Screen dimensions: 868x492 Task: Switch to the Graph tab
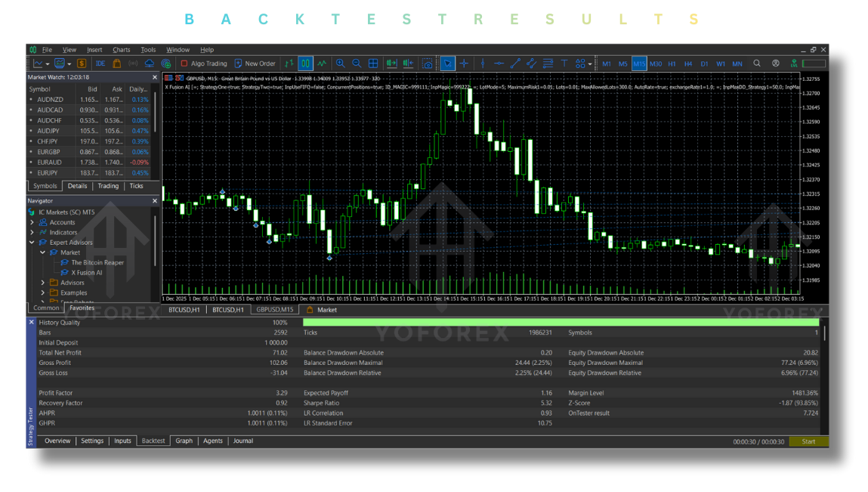184,441
